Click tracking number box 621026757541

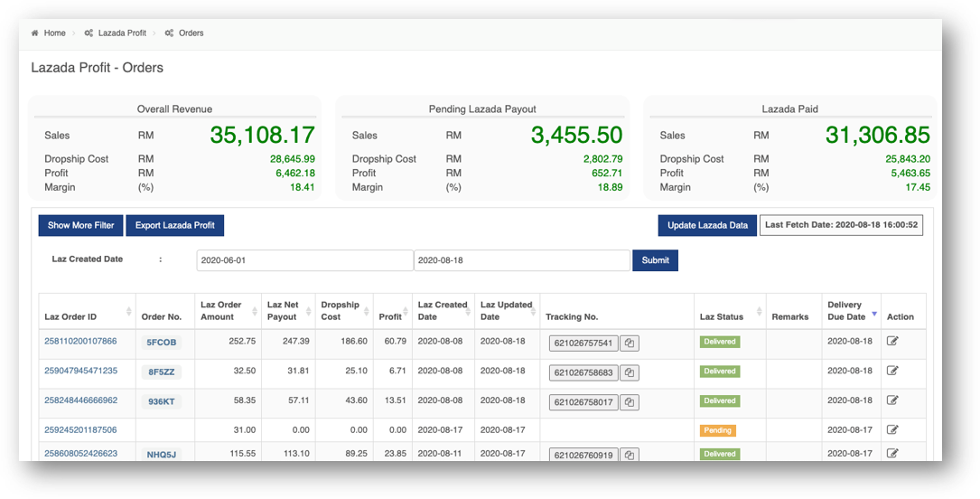[583, 344]
